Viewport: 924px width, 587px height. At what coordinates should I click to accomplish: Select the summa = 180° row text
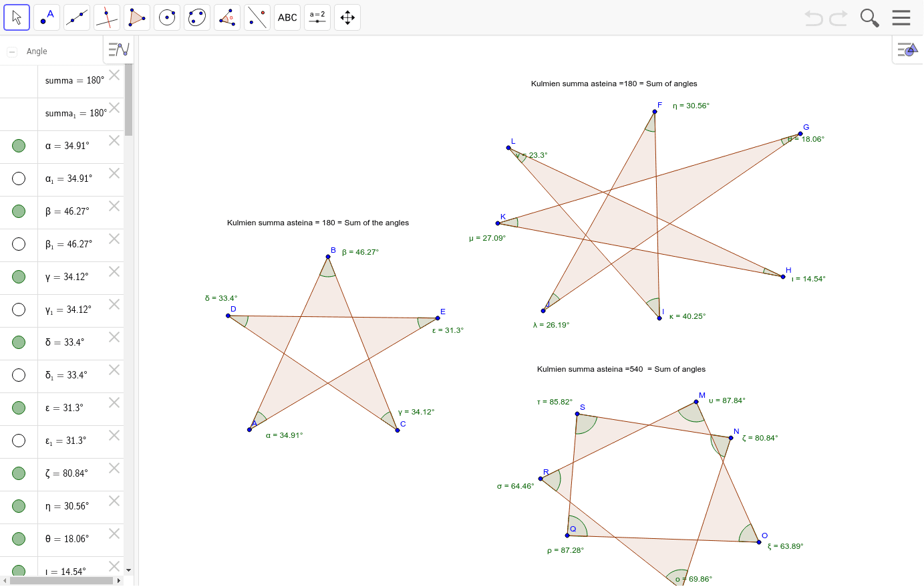75,80
